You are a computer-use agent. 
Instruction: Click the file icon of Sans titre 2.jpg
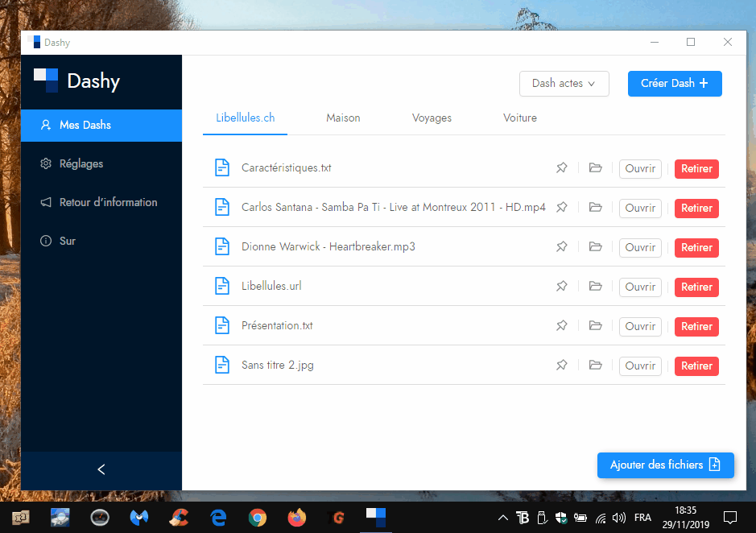pos(221,365)
